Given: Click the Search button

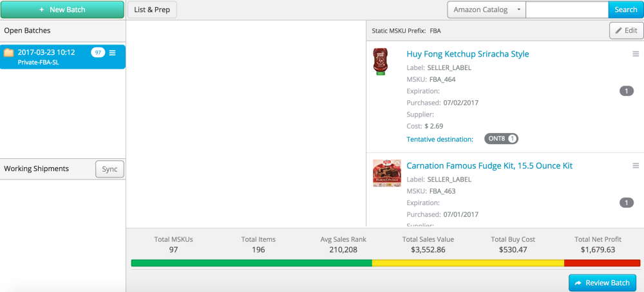Looking at the screenshot, I should (x=626, y=10).
